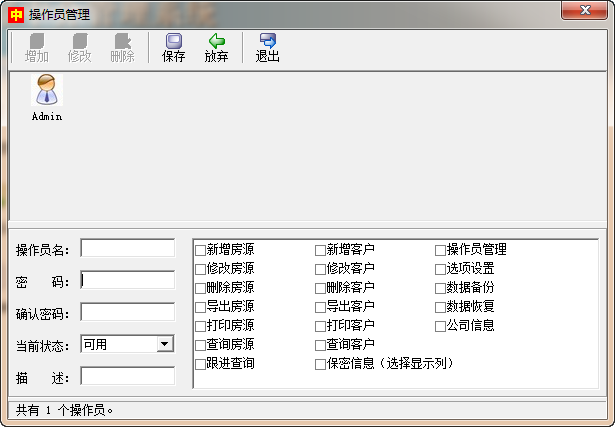Check the 选项设置 checkbox
615x427 pixels.
[x=440, y=269]
